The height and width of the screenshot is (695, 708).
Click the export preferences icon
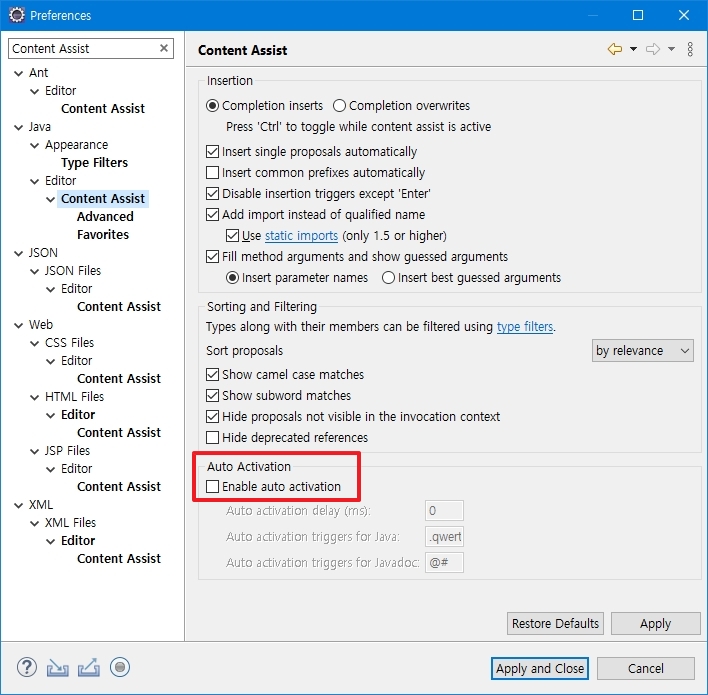point(88,667)
